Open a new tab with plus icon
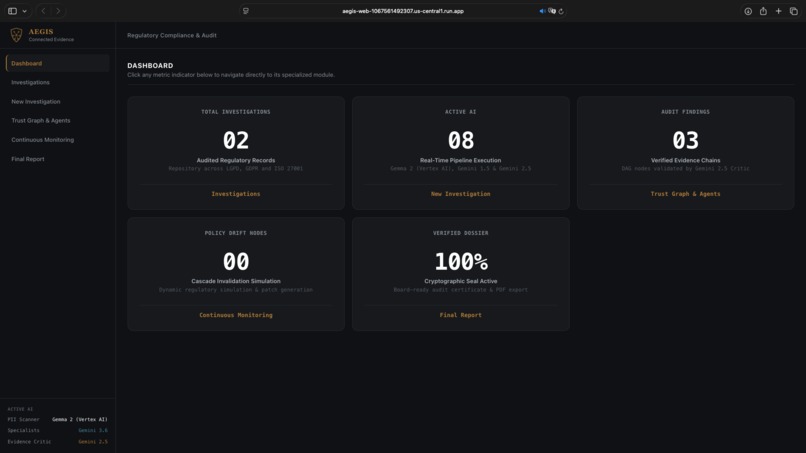 tap(778, 11)
